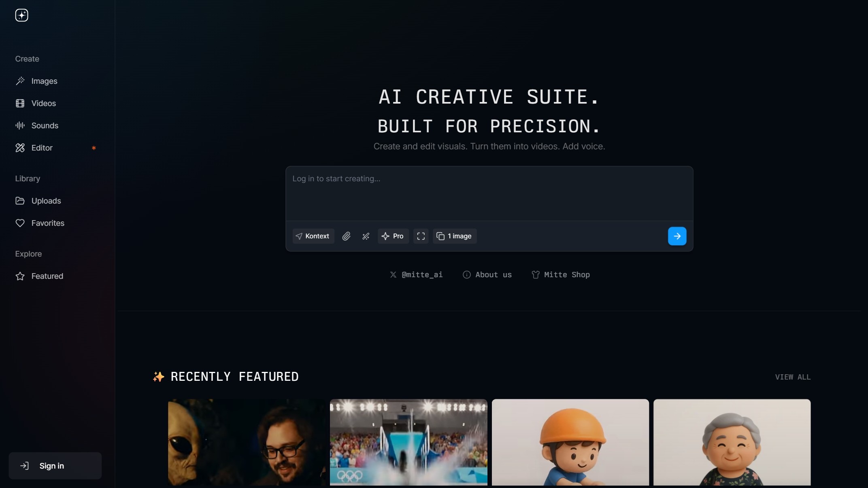Click the Mitte sparkle logo icon

click(x=21, y=15)
